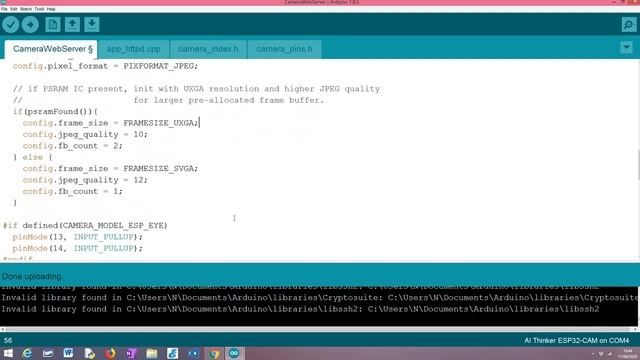The height and width of the screenshot is (360, 640).
Task: Open the Serial Monitor magnifier icon
Action: click(x=629, y=25)
